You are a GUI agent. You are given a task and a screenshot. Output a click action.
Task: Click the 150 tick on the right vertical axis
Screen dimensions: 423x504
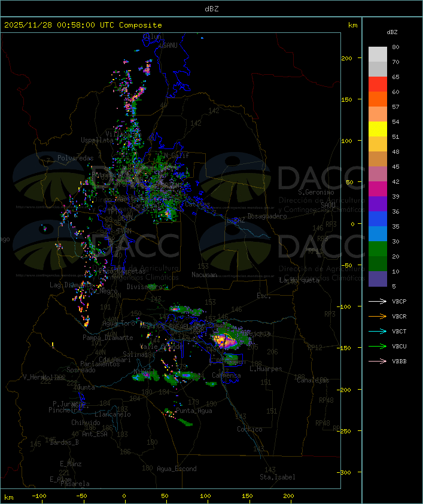click(x=346, y=99)
